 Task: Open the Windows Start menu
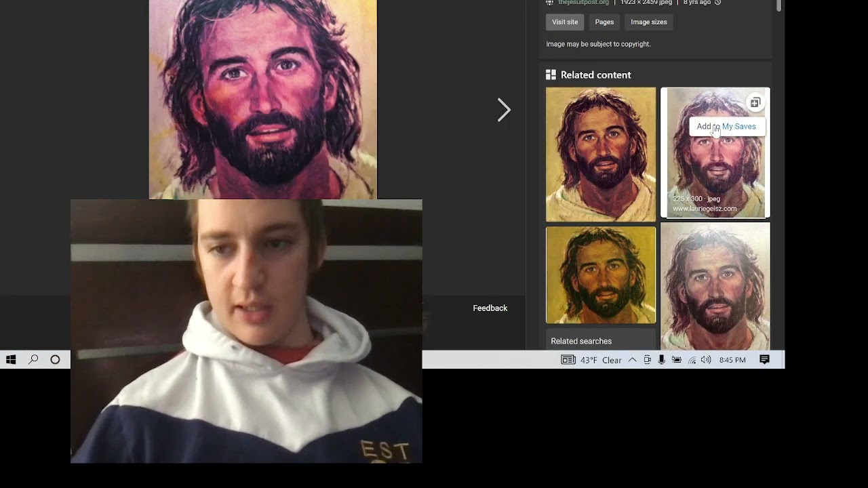(11, 360)
